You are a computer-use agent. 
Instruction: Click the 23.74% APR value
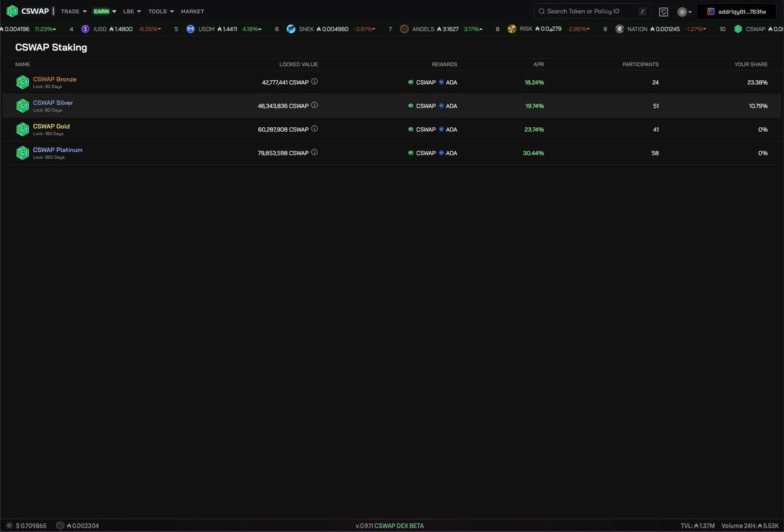(x=534, y=129)
